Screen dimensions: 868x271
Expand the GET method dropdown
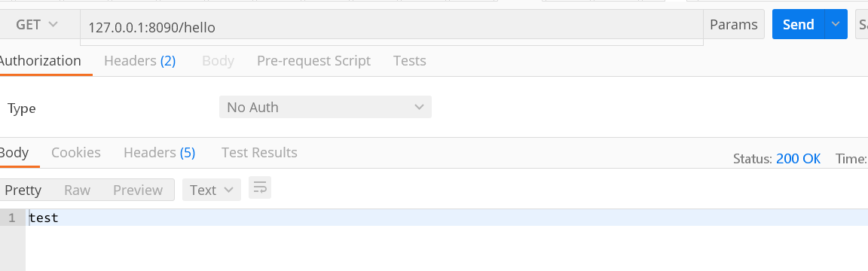click(36, 24)
